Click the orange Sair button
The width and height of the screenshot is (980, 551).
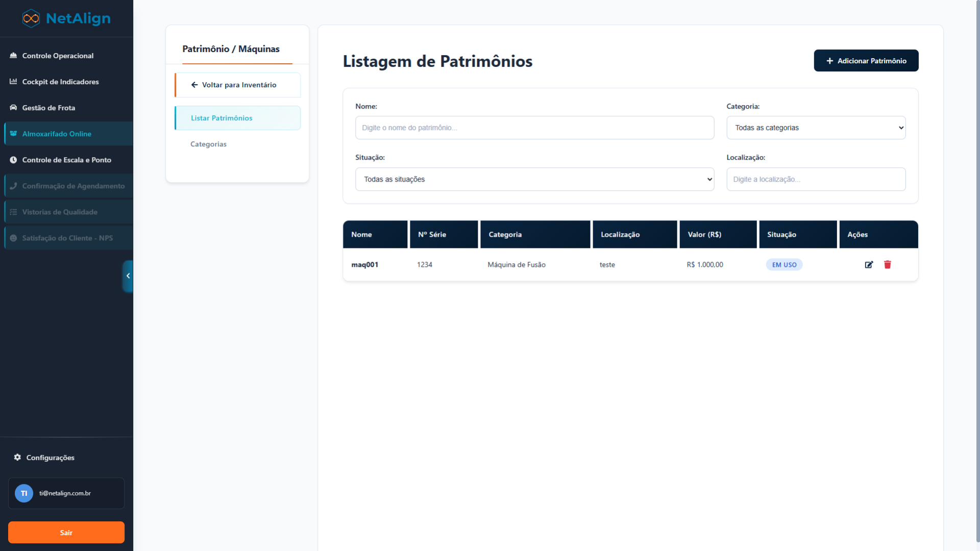[x=66, y=532]
